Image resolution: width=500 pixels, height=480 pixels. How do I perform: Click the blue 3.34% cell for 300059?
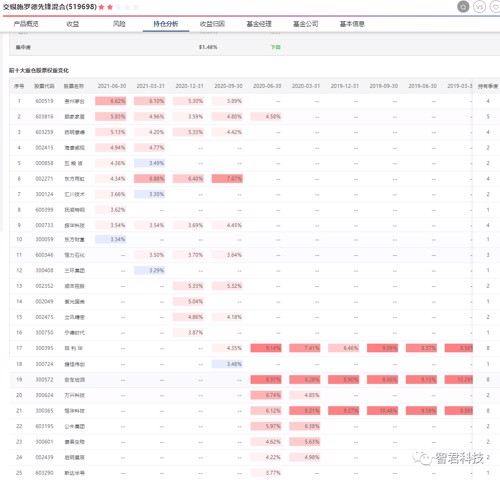click(x=111, y=239)
